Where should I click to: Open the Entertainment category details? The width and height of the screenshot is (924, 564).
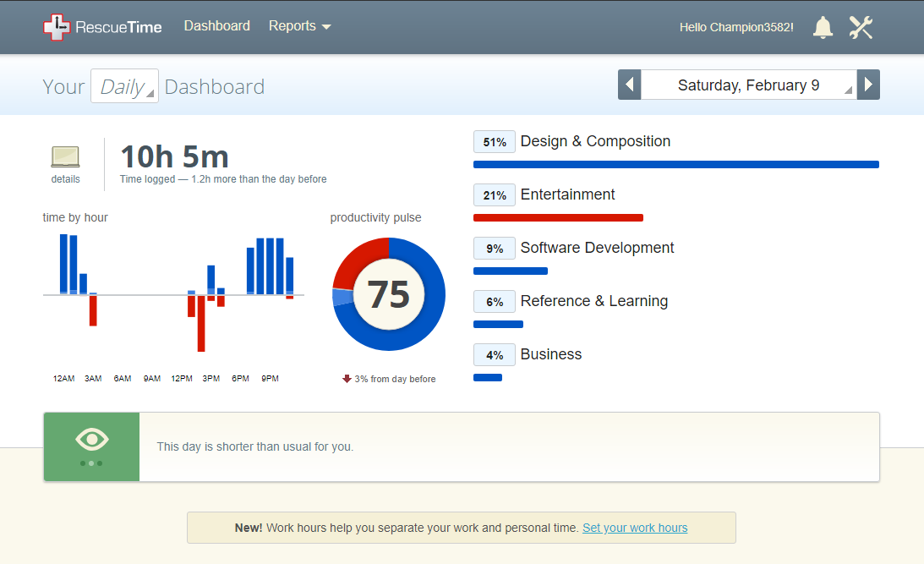click(x=567, y=194)
